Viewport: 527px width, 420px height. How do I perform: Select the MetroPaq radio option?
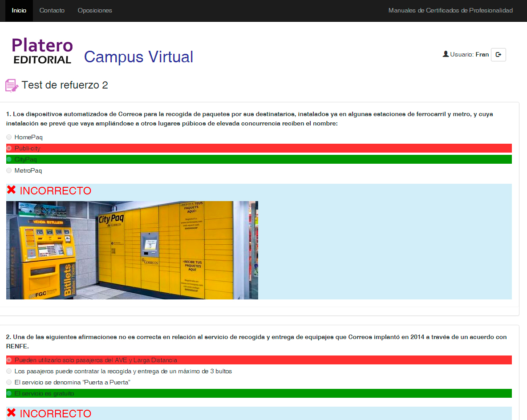(x=9, y=170)
